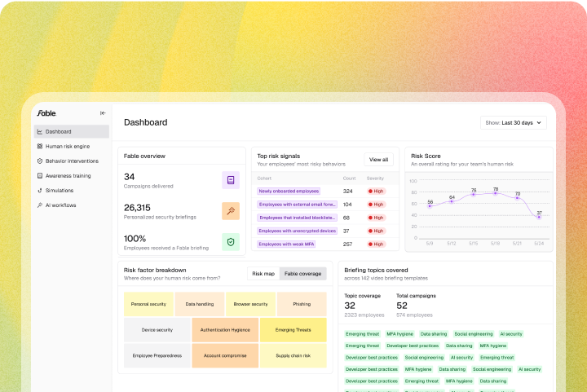Image resolution: width=587 pixels, height=392 pixels.
Task: Open the Simulations page in the sidebar
Action: (59, 190)
